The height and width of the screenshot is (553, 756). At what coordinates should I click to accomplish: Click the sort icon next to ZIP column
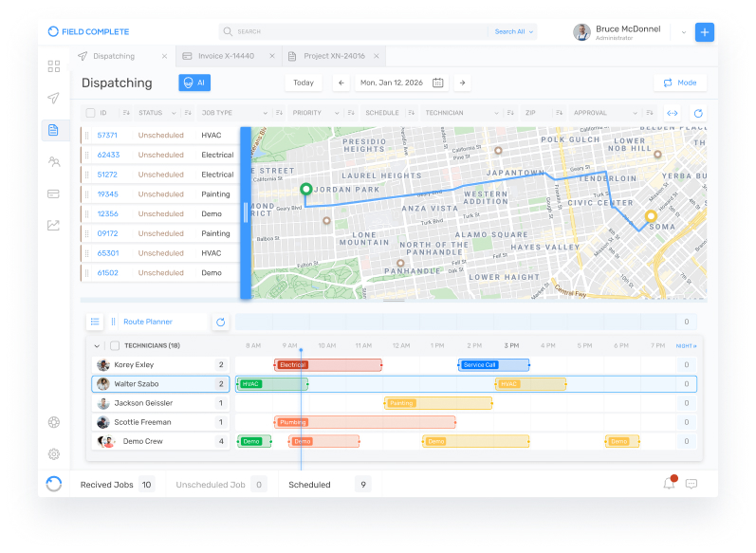(x=560, y=113)
